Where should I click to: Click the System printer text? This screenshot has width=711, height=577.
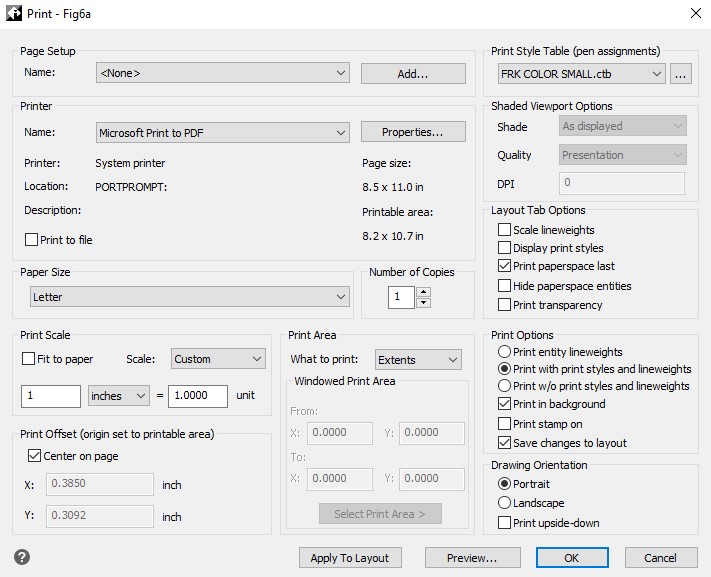(x=130, y=163)
